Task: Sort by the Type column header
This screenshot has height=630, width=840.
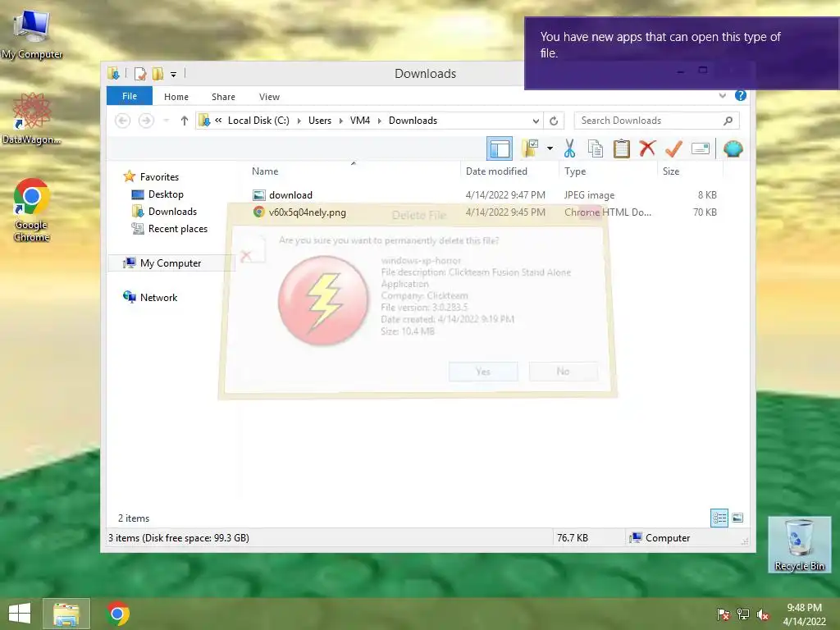Action: (x=608, y=171)
